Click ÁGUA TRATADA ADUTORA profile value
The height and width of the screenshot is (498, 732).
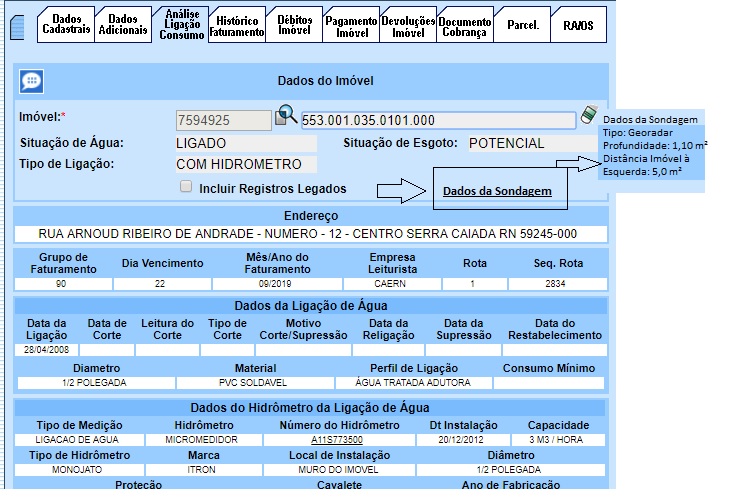point(414,383)
